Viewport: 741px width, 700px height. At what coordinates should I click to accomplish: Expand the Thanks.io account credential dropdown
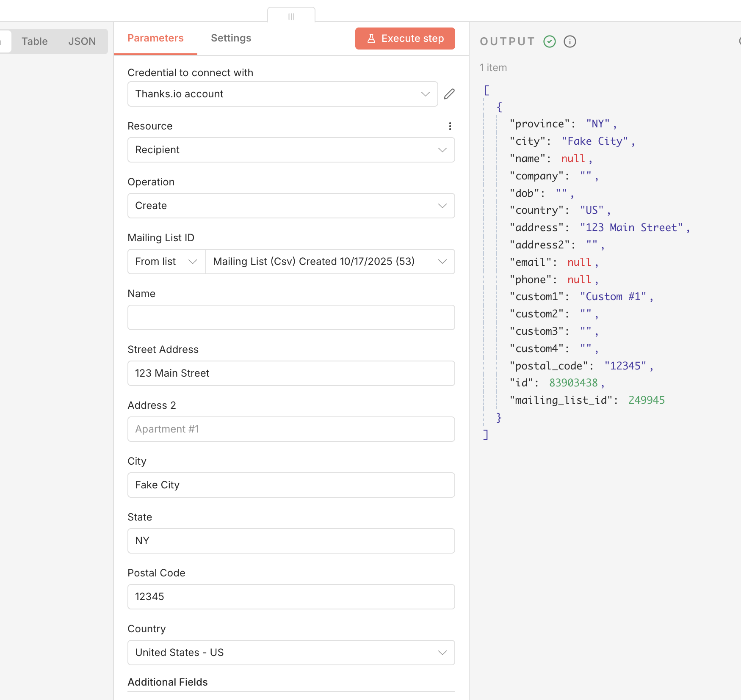pos(283,94)
